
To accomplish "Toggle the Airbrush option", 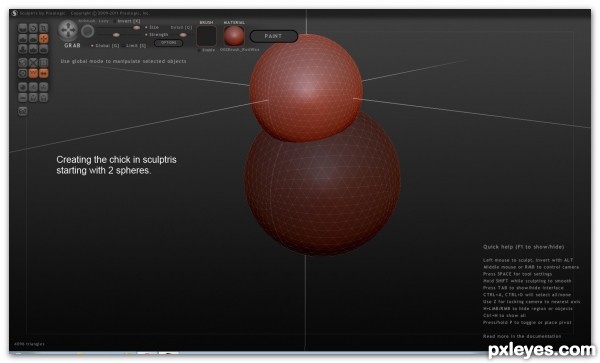I will click(88, 21).
